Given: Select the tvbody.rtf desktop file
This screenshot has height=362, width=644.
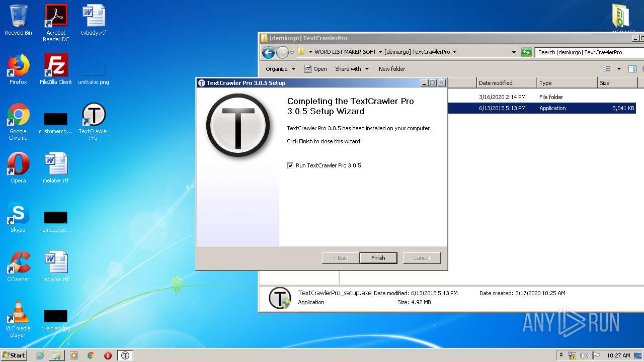Looking at the screenshot, I should pos(94,20).
